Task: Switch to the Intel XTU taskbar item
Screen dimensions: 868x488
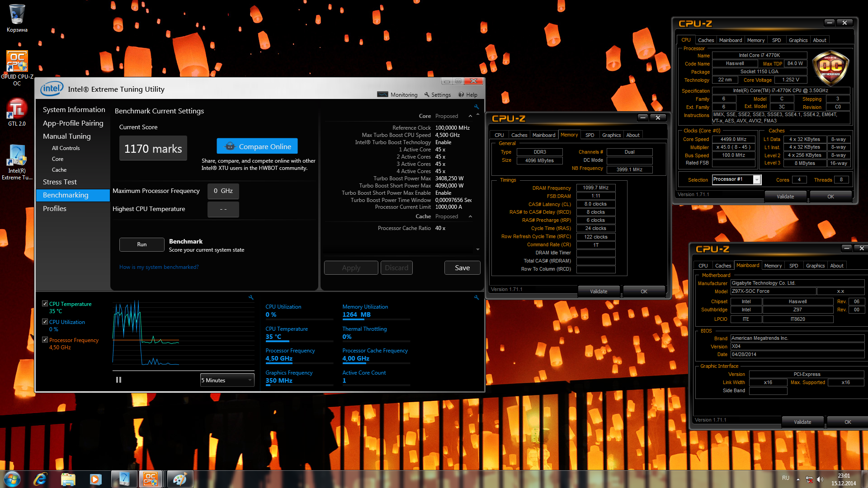Action: tap(124, 479)
